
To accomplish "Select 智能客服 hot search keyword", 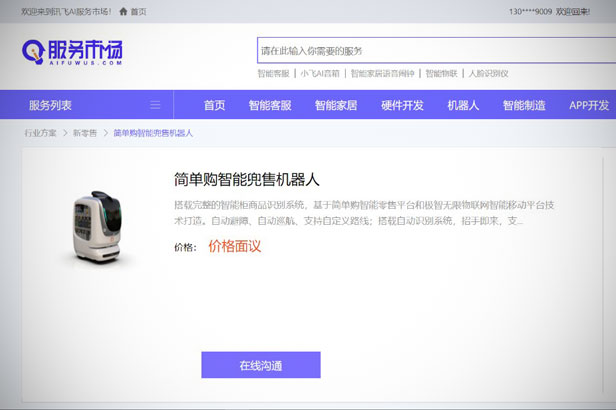I will 273,73.
